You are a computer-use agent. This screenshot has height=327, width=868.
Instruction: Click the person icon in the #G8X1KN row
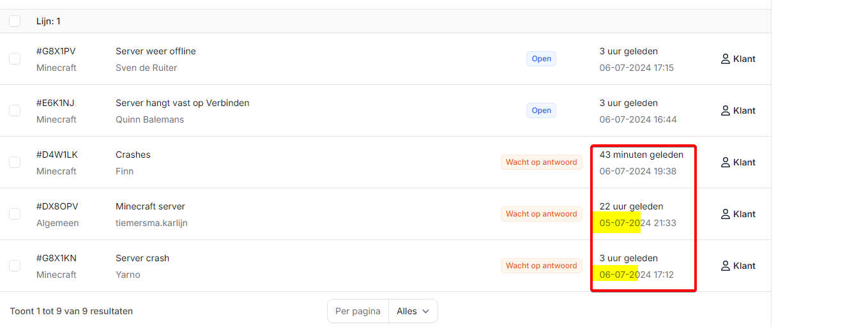pos(725,266)
